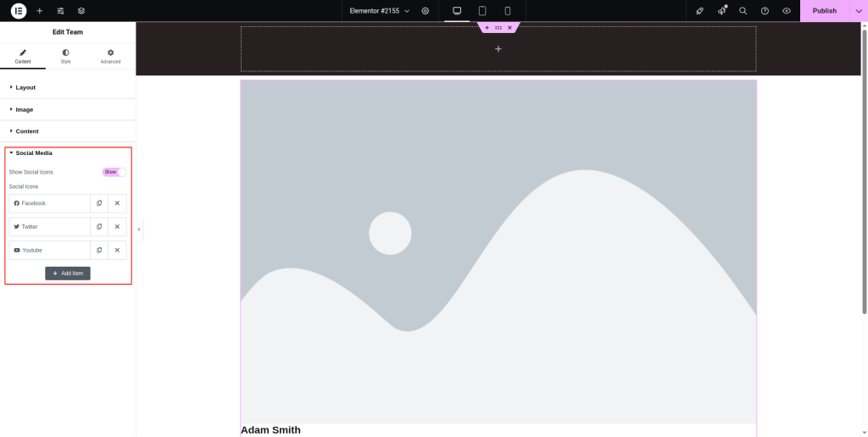This screenshot has width=868, height=437.
Task: Select the team member placeholder image
Action: (498, 252)
